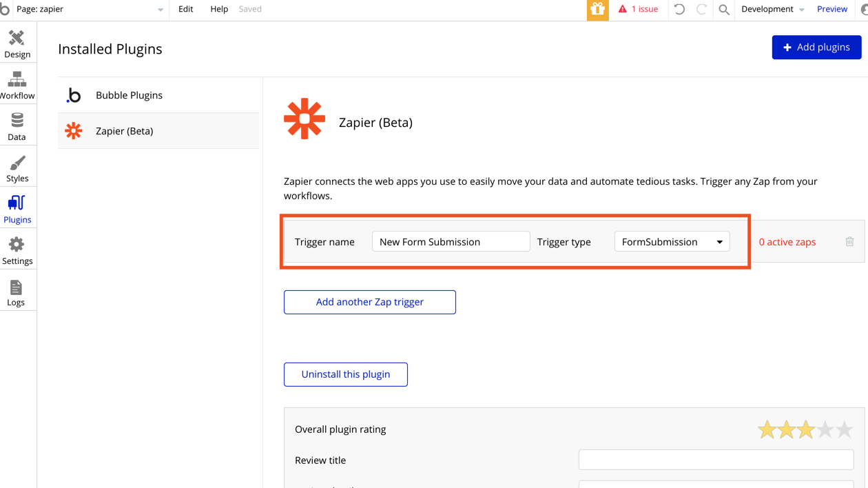Delete the trigger with trash icon
Viewport: 868px width, 488px height.
849,241
